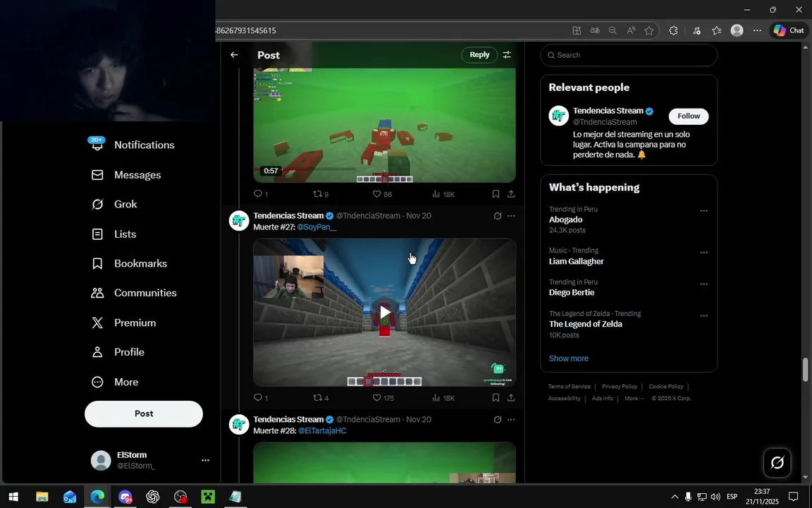Expand the footer More menu
Image resolution: width=812 pixels, height=508 pixels.
point(634,398)
